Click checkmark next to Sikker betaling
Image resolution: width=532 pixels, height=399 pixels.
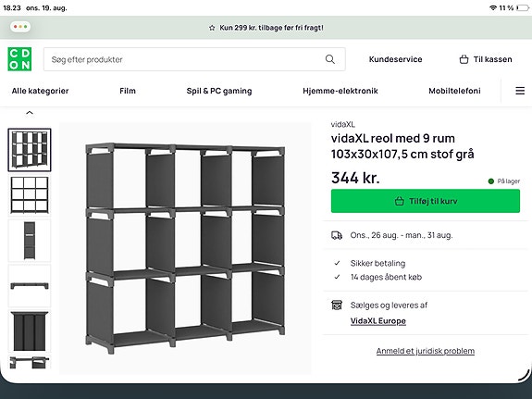[337, 263]
